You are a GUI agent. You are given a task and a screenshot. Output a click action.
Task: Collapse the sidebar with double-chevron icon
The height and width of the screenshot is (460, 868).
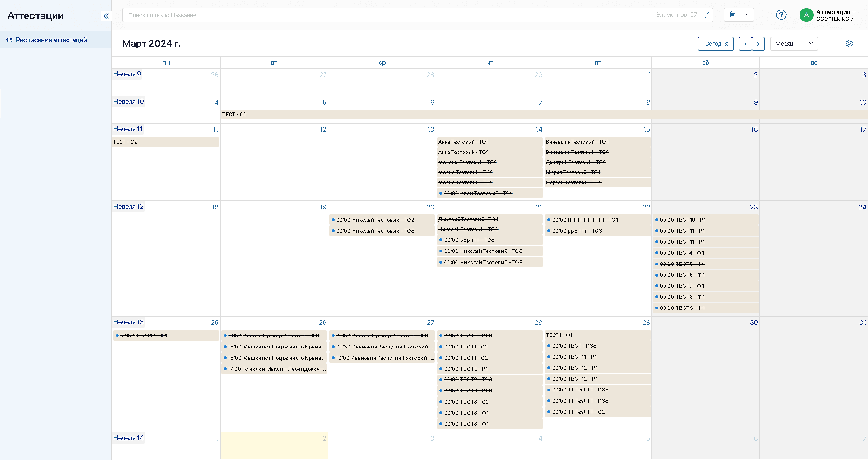click(x=106, y=16)
